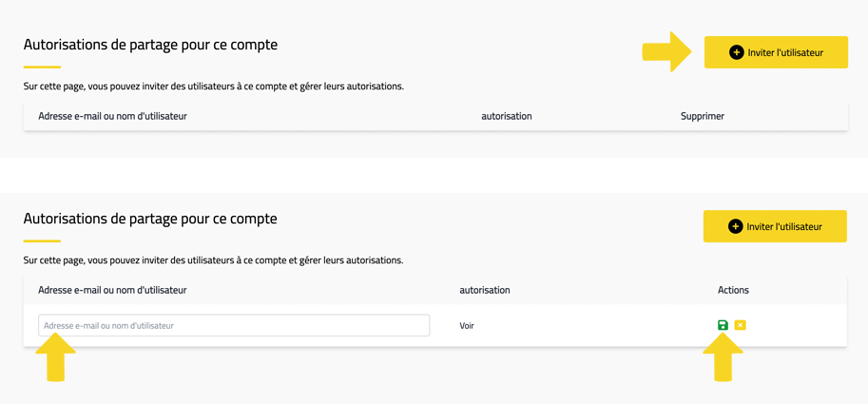Click the Supprimer column header

(x=702, y=116)
